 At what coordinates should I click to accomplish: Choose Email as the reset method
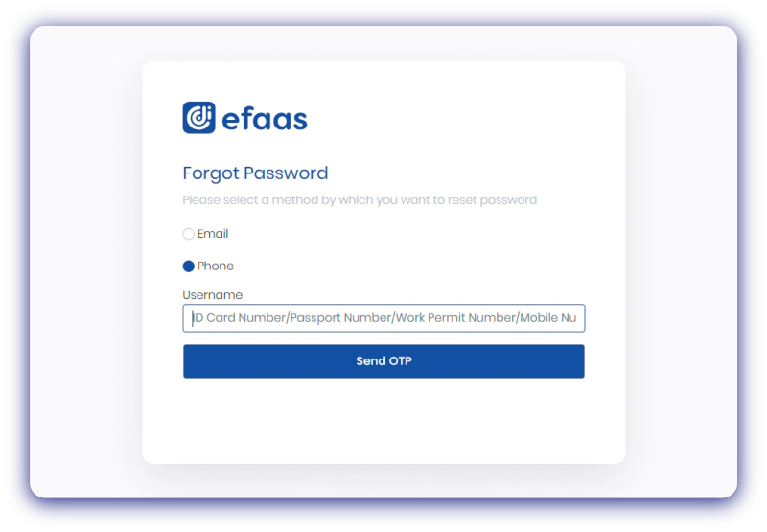coord(189,234)
